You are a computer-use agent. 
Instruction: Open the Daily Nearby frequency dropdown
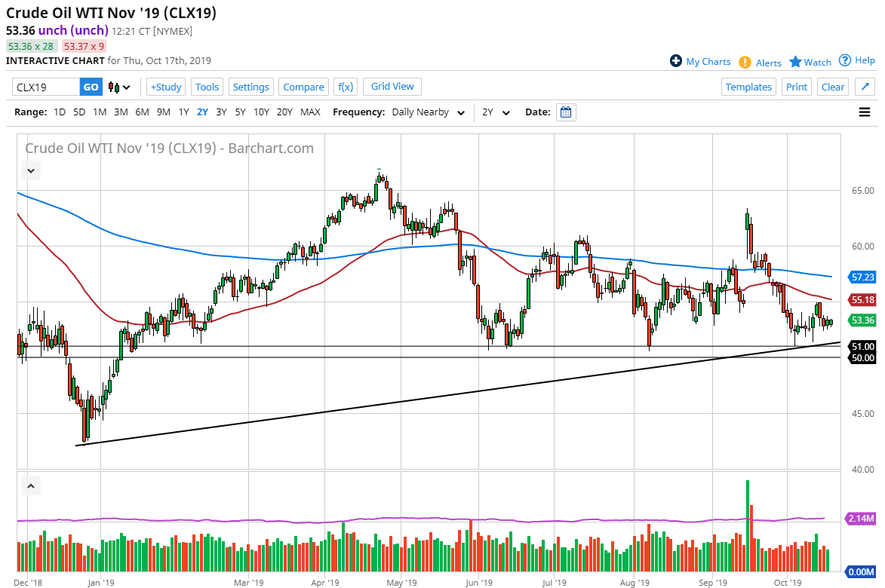point(428,112)
